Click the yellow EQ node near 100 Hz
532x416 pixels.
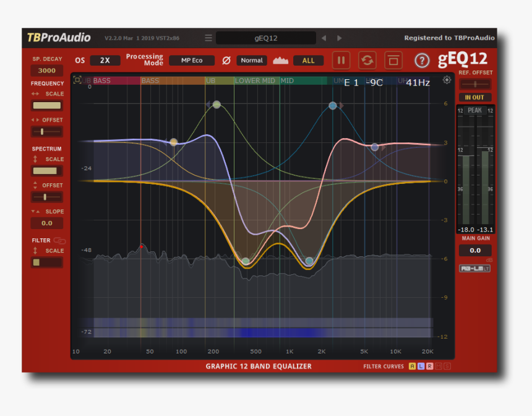pyautogui.click(x=173, y=142)
